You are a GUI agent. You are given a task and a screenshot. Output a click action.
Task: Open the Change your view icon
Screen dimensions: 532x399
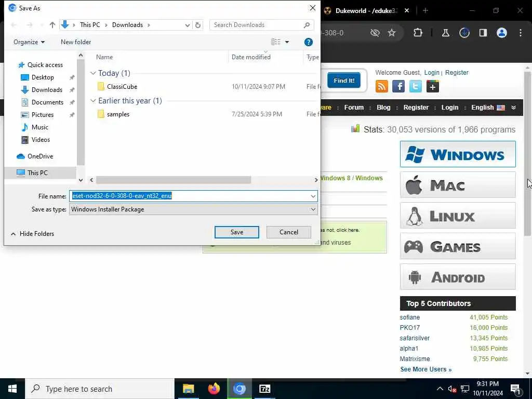coord(276,42)
